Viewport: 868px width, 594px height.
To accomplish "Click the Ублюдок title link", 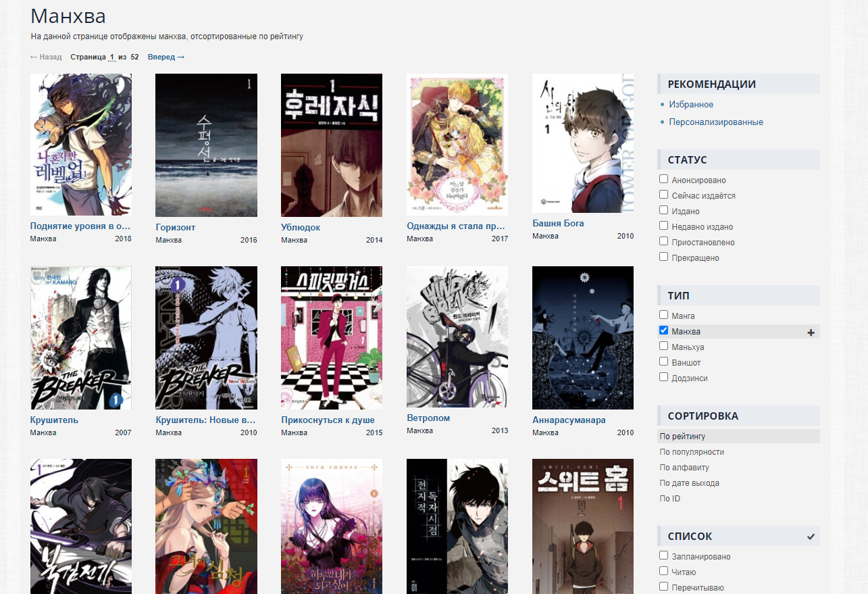I will coord(301,228).
